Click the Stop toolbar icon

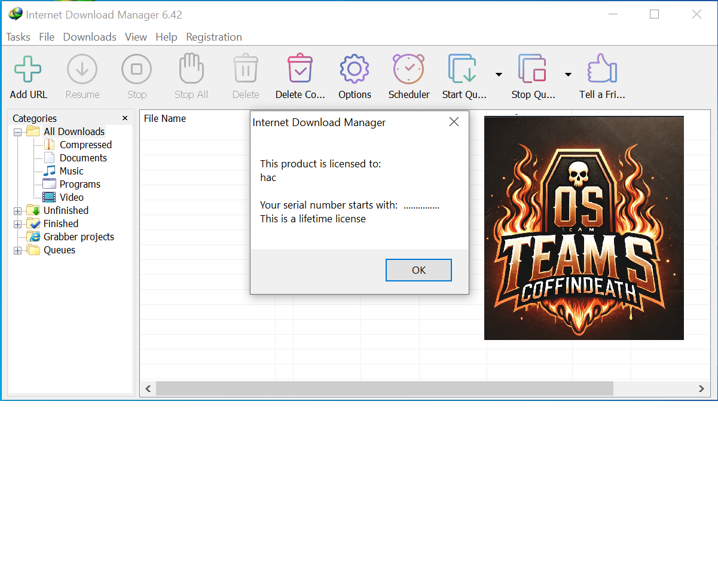click(136, 69)
